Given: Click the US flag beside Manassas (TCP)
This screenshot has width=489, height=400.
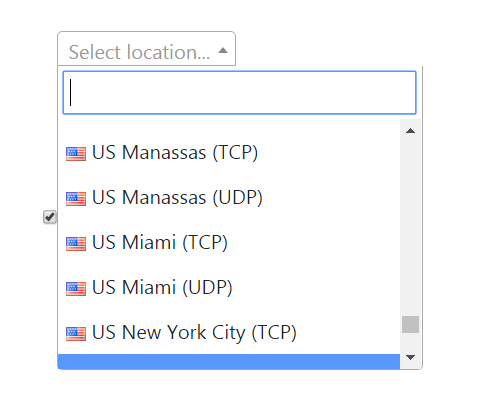Looking at the screenshot, I should (x=76, y=154).
